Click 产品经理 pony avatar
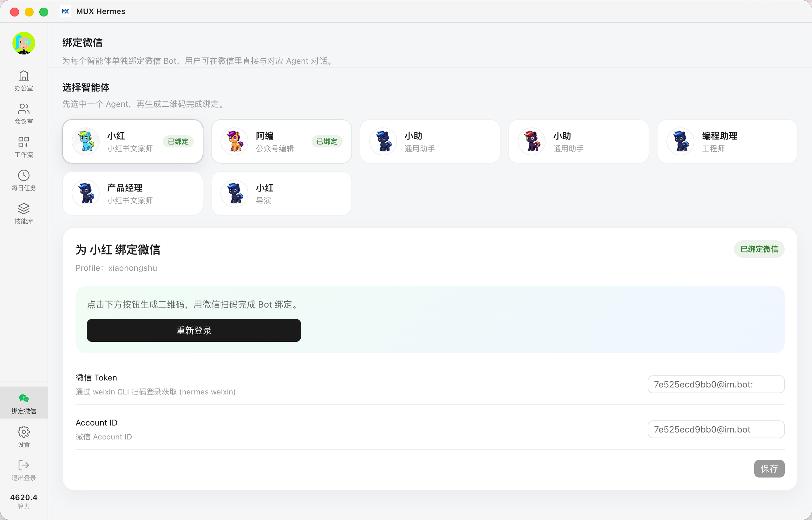The height and width of the screenshot is (520, 812). click(x=86, y=193)
